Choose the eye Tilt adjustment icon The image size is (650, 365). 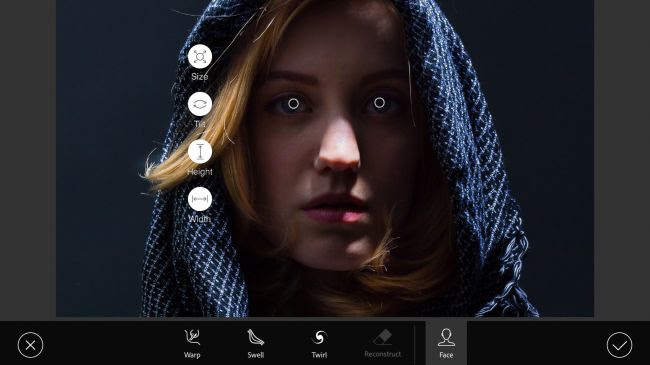pyautogui.click(x=200, y=104)
